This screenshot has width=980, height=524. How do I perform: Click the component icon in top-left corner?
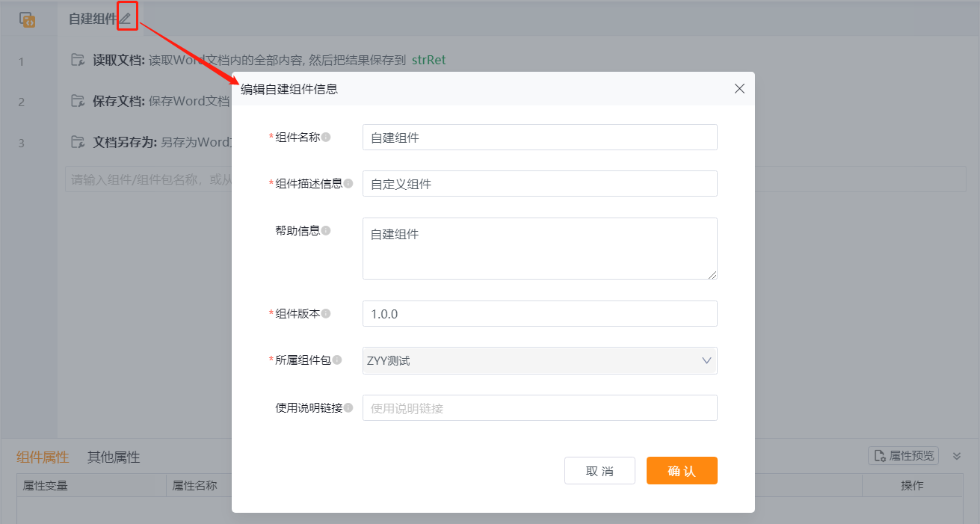coord(28,20)
